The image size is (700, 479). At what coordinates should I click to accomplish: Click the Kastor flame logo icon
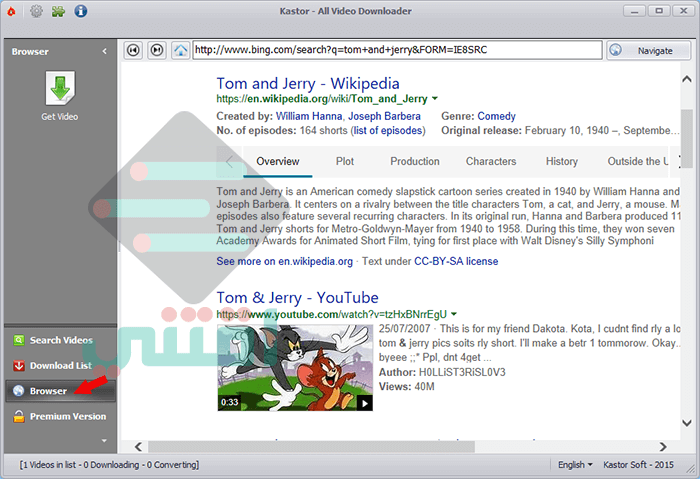coord(11,11)
